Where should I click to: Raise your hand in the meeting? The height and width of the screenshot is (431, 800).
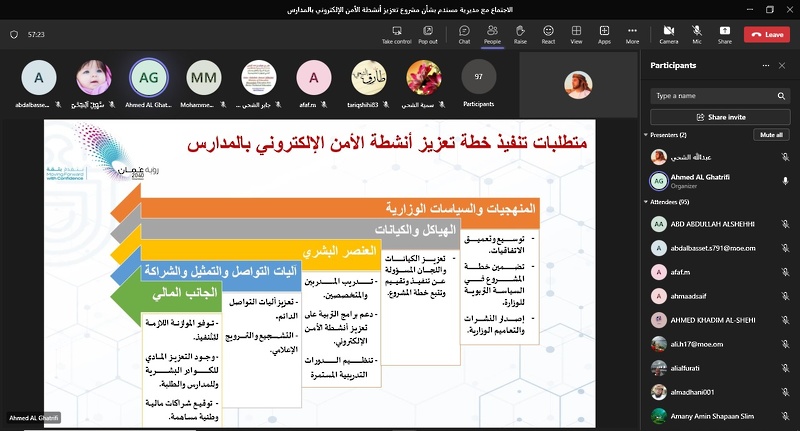pyautogui.click(x=520, y=34)
